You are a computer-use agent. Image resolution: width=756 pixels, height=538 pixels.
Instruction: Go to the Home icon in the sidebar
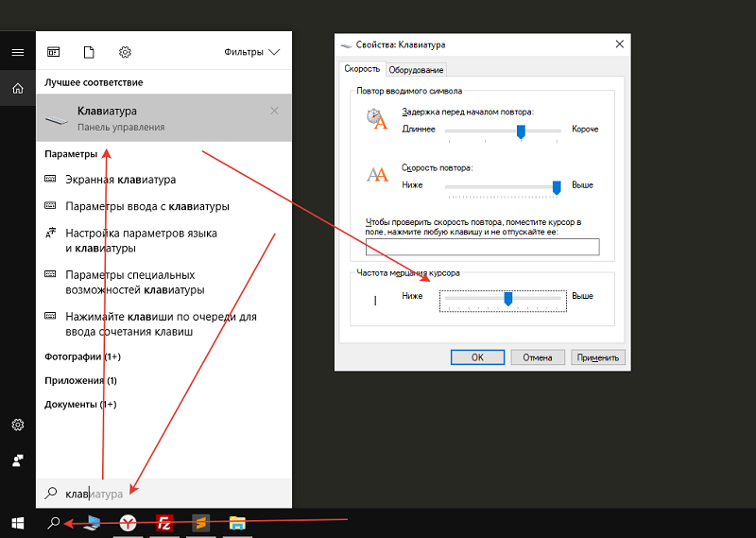(18, 88)
